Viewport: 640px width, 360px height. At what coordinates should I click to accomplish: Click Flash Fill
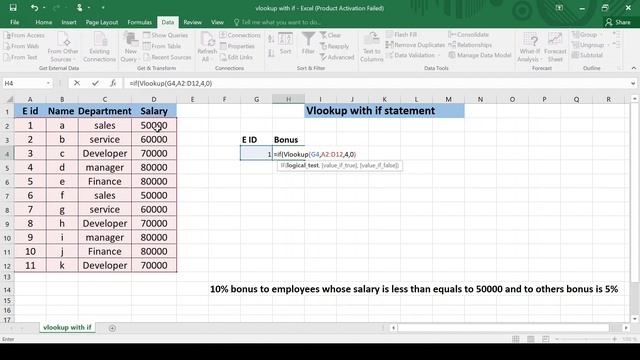402,35
